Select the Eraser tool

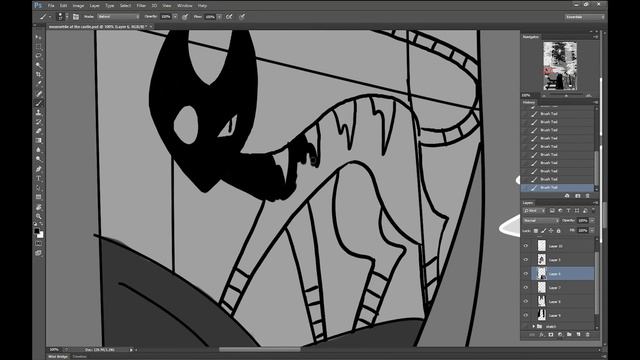point(38,131)
